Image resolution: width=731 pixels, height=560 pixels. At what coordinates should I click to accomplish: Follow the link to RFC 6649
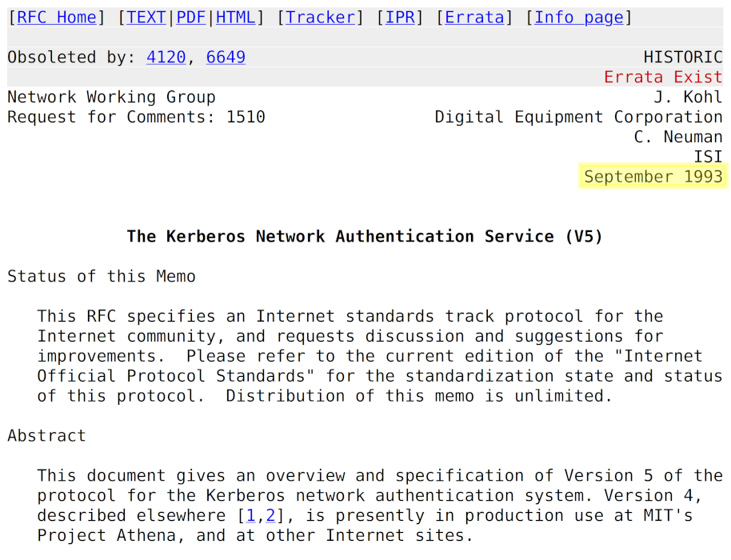tap(225, 57)
